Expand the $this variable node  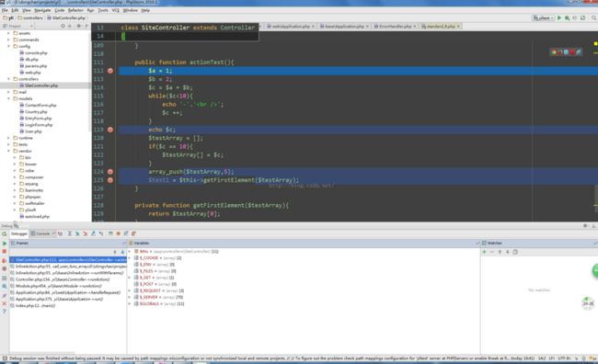click(x=130, y=252)
